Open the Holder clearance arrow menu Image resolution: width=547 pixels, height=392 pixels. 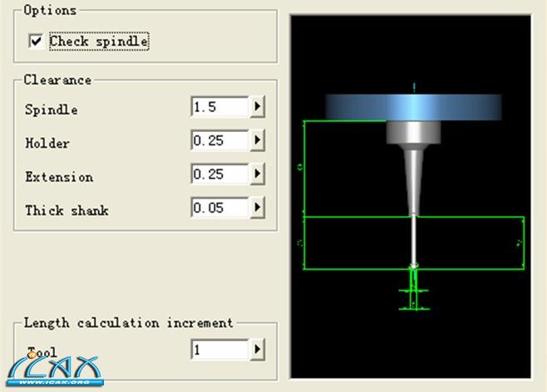point(258,140)
